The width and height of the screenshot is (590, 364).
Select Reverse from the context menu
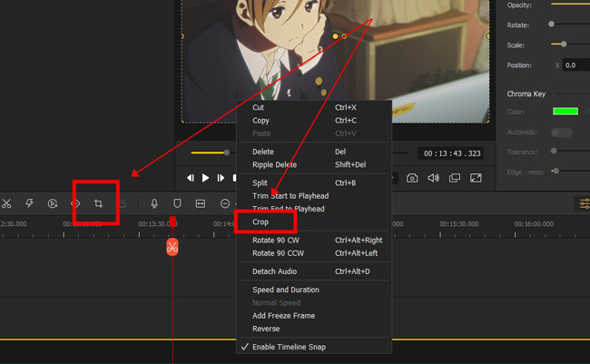tap(266, 329)
